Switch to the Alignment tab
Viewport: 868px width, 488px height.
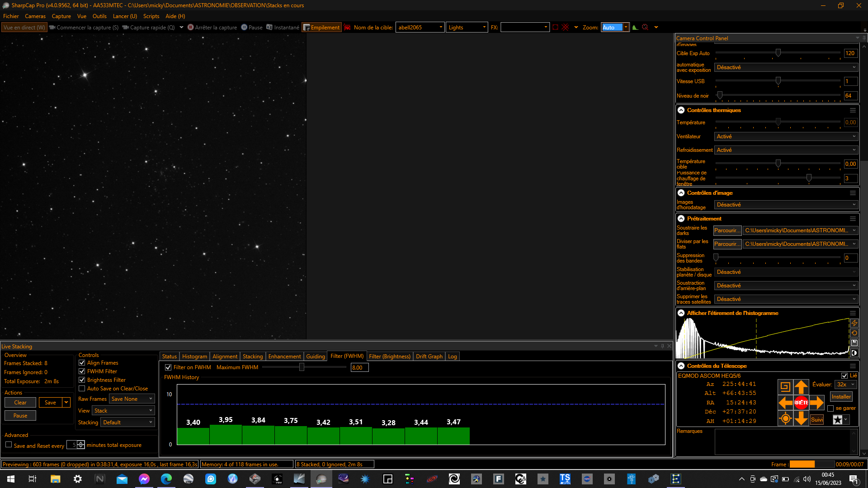pos(225,357)
